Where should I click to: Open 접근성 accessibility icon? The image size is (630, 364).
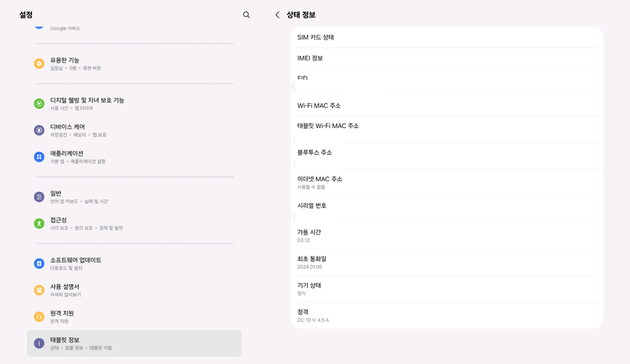(39, 223)
